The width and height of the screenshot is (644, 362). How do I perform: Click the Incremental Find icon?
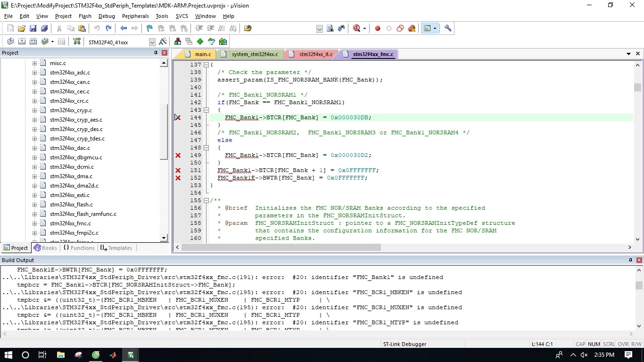(x=341, y=28)
